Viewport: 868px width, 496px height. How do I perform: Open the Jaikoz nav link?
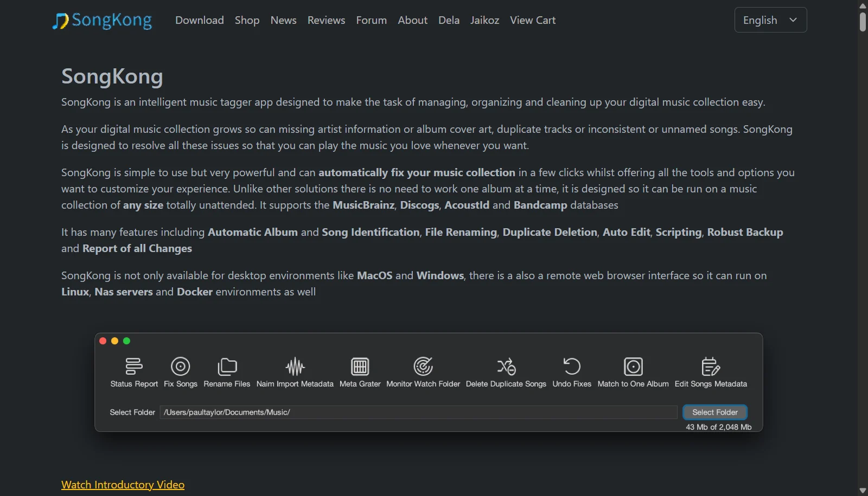pos(484,20)
